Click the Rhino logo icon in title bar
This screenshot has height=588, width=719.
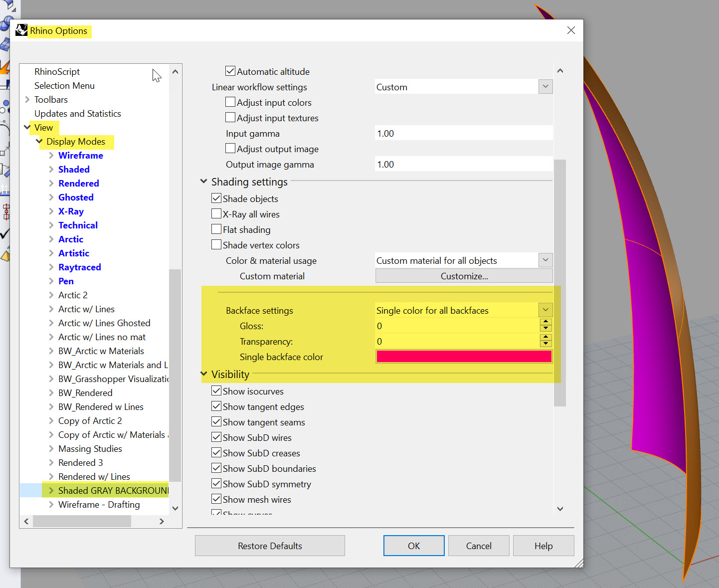pos(21,30)
